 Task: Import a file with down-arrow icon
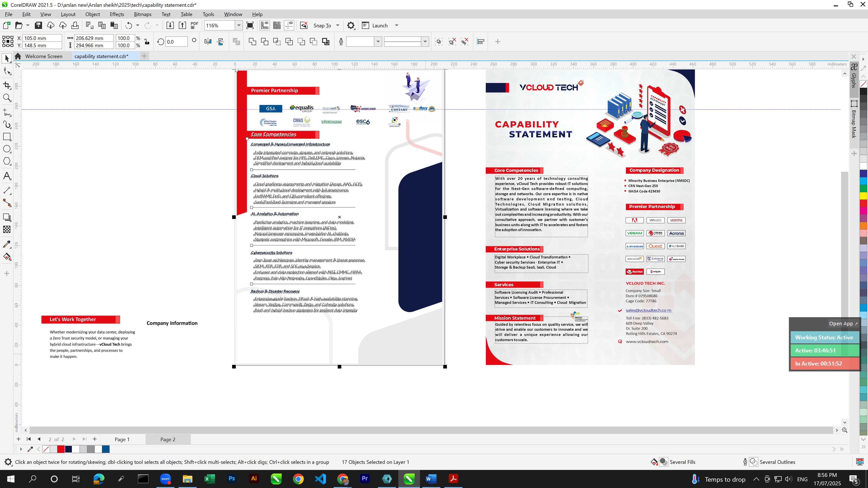coord(170,25)
